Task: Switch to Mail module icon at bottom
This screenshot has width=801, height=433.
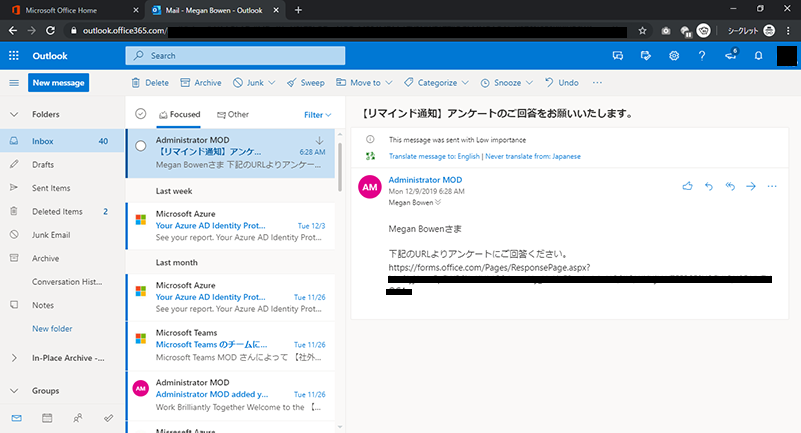Action: tap(16, 418)
